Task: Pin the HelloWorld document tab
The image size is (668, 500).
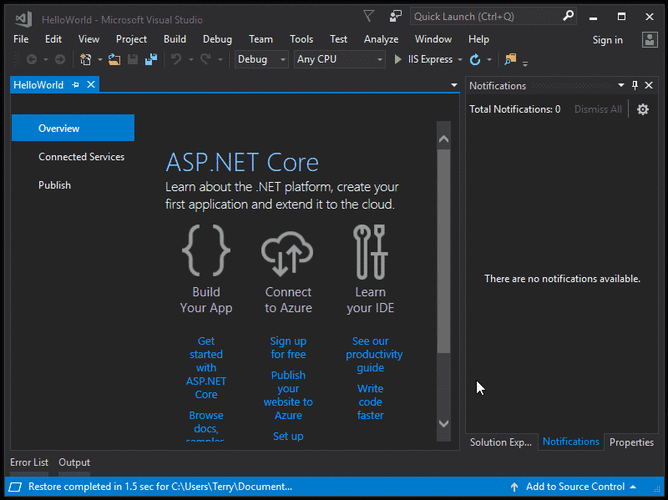Action: pos(76,86)
